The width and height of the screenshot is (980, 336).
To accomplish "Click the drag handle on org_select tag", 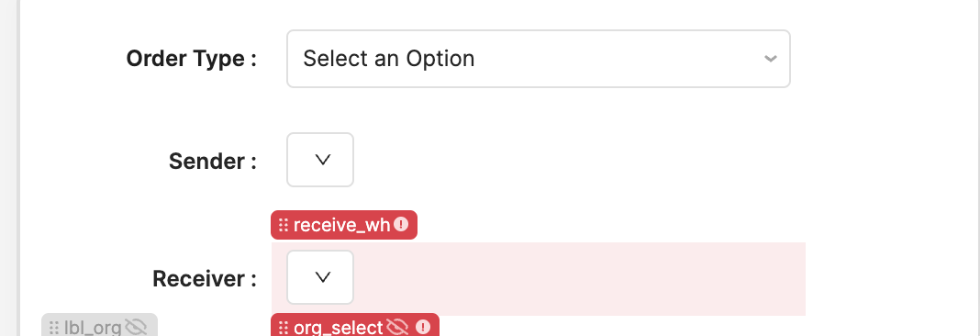I will point(284,327).
